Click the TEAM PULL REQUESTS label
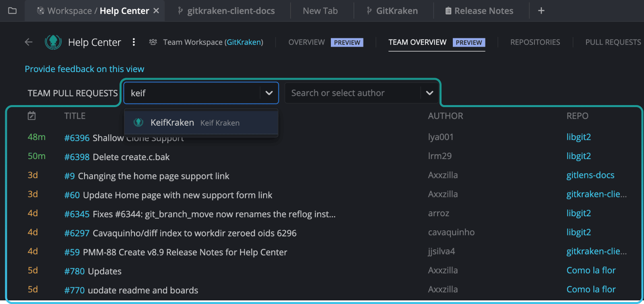 tap(73, 93)
